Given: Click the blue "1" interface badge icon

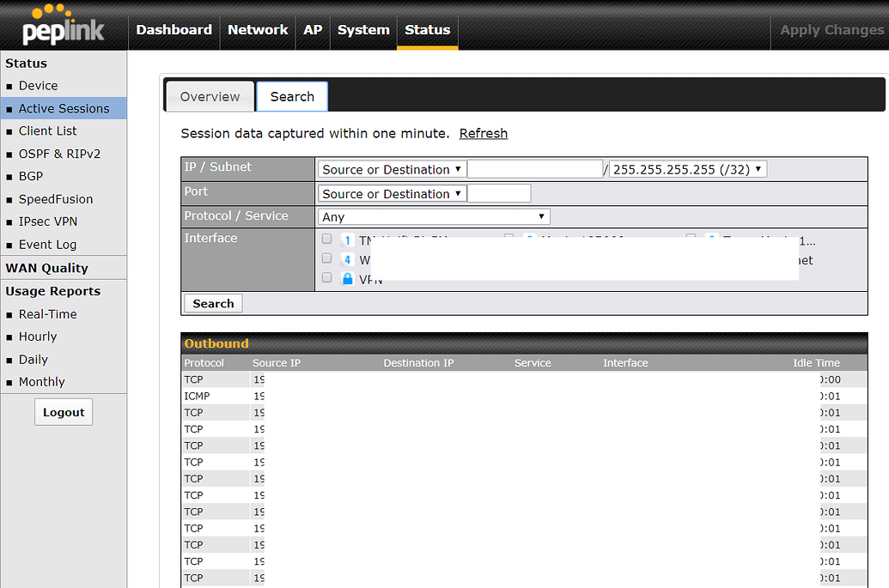Looking at the screenshot, I should click(347, 238).
